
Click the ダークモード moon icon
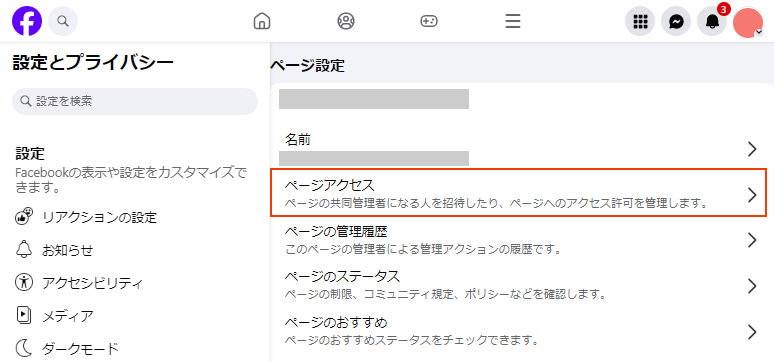tap(24, 348)
